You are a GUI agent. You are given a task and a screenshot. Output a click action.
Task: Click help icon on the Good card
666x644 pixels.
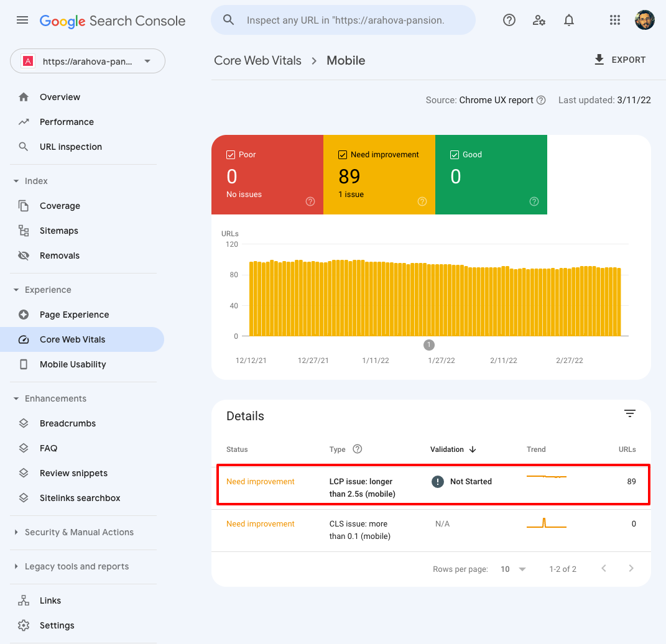pos(534,201)
